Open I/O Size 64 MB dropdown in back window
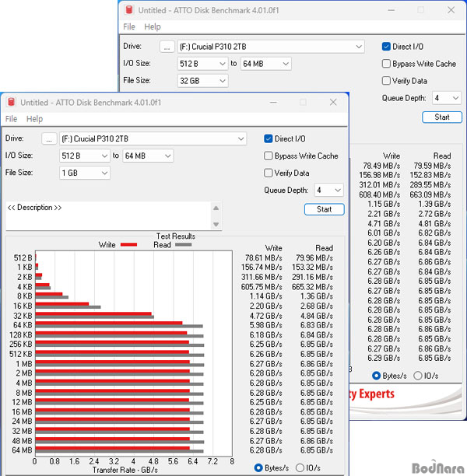This screenshot has height=476, width=467. pos(266,64)
